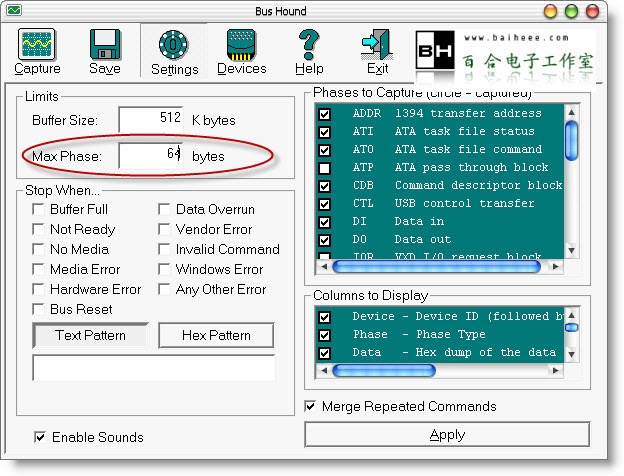Toggle Merge Repeated Commands

310,406
